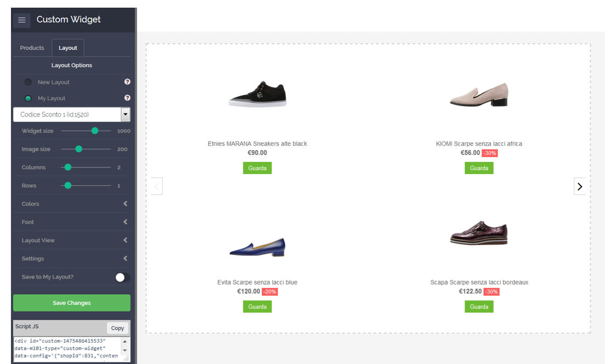
Task: Click the KIOMI Scarpe senza lacci africa title
Action: coord(479,144)
